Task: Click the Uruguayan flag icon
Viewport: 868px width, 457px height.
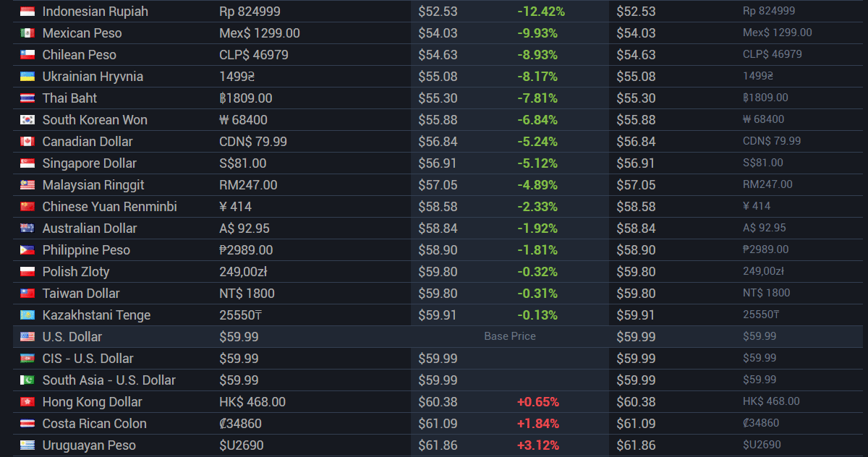Action: pos(27,445)
